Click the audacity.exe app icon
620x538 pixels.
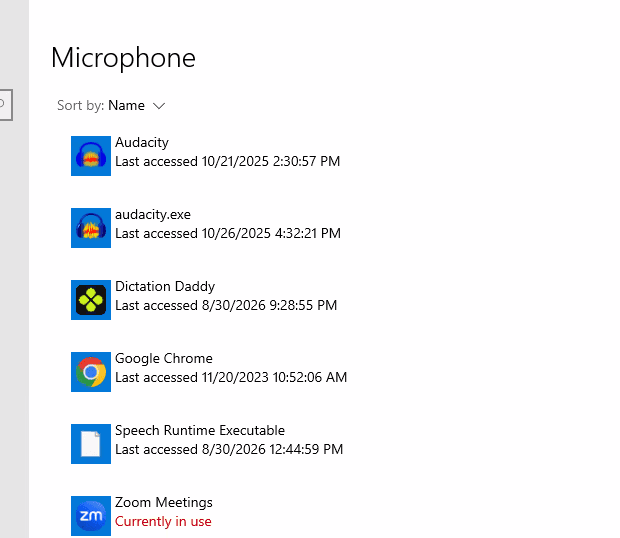pyautogui.click(x=91, y=228)
